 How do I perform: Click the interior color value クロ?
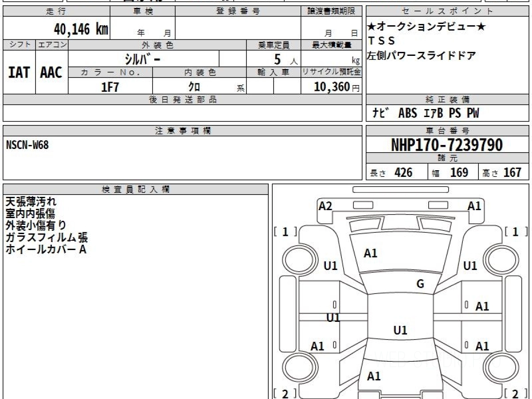click(194, 87)
